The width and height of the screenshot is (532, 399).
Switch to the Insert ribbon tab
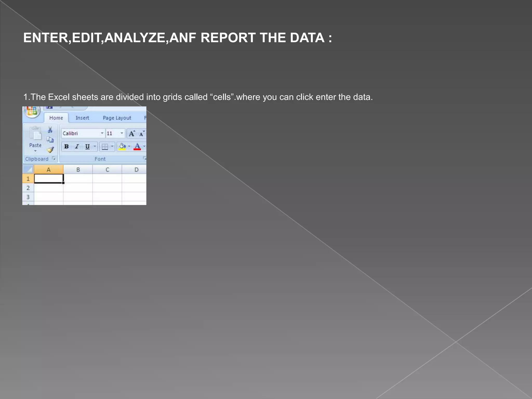pyautogui.click(x=82, y=118)
